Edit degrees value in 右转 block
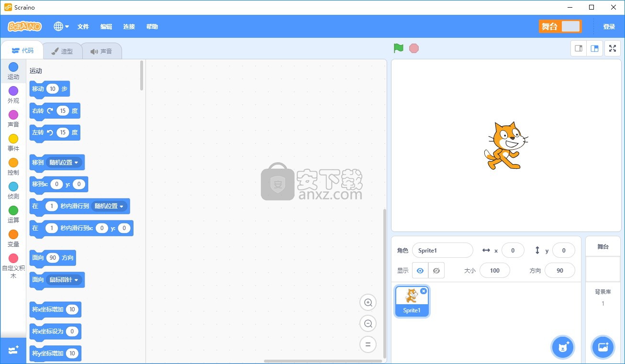Viewport: 625px width, 364px height. 63,110
